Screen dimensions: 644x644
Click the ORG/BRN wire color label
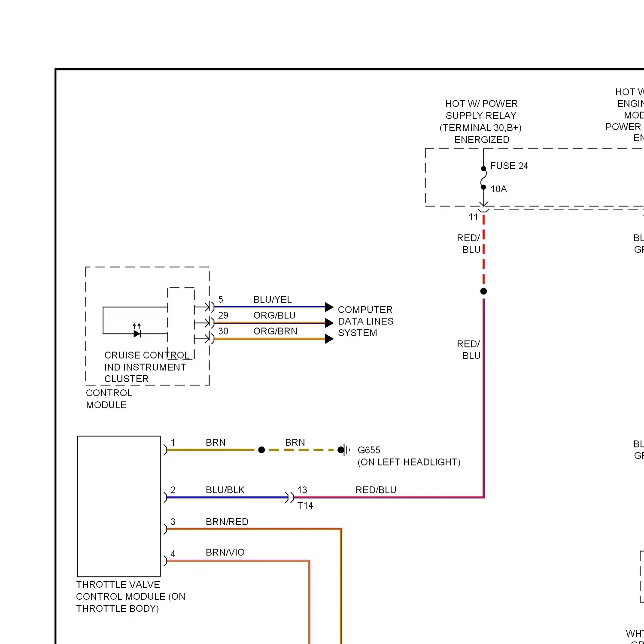(275, 331)
